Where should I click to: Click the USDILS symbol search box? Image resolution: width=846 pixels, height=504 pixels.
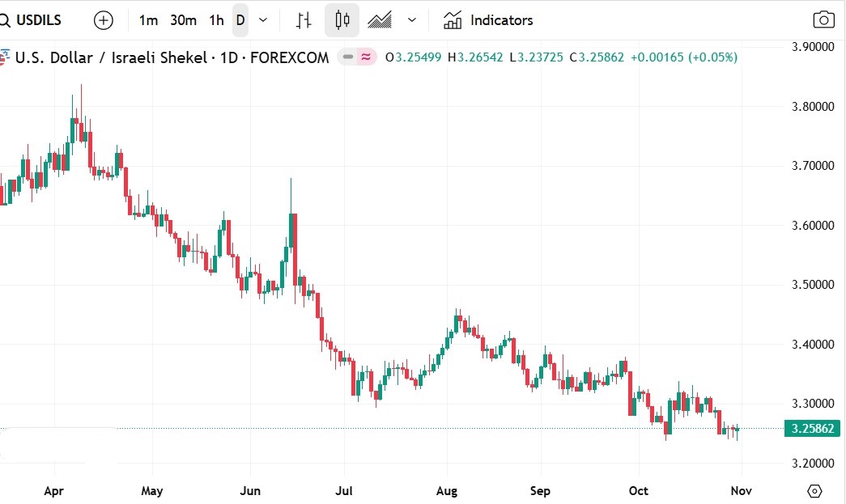pos(36,20)
